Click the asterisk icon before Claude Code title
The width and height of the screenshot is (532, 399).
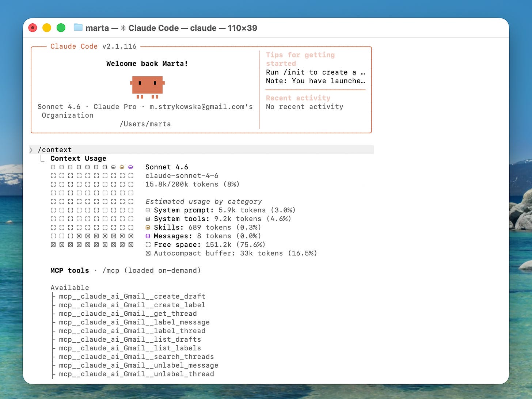coord(123,28)
